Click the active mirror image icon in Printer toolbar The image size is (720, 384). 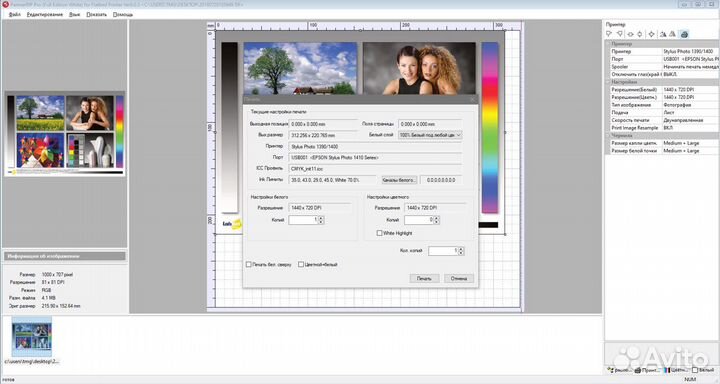663,34
